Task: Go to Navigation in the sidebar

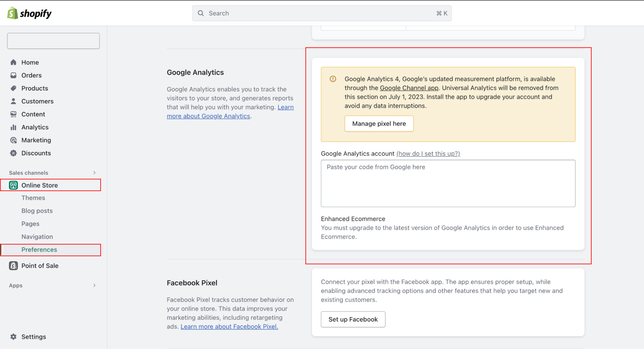Action: 37,237
